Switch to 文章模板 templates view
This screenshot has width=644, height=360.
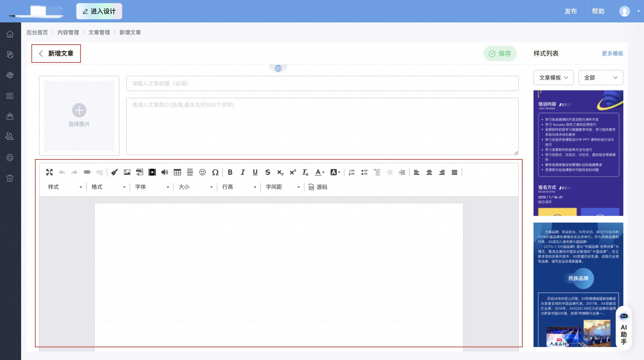click(x=554, y=78)
